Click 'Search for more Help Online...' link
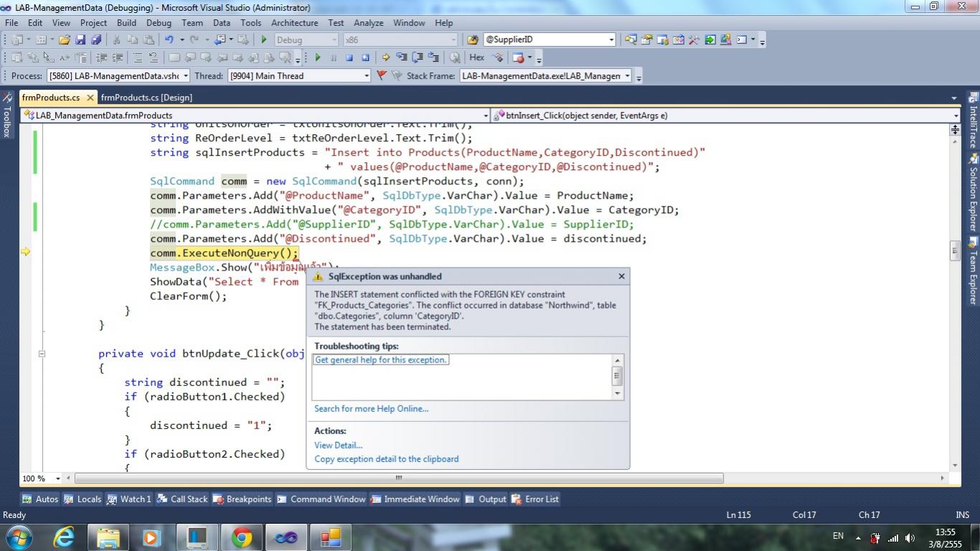The image size is (980, 551). click(x=371, y=409)
